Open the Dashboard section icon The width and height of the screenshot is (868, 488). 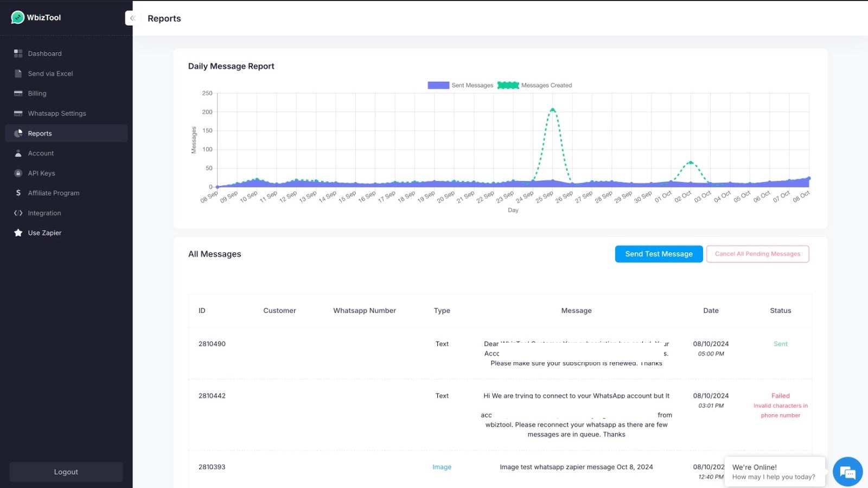click(x=18, y=53)
